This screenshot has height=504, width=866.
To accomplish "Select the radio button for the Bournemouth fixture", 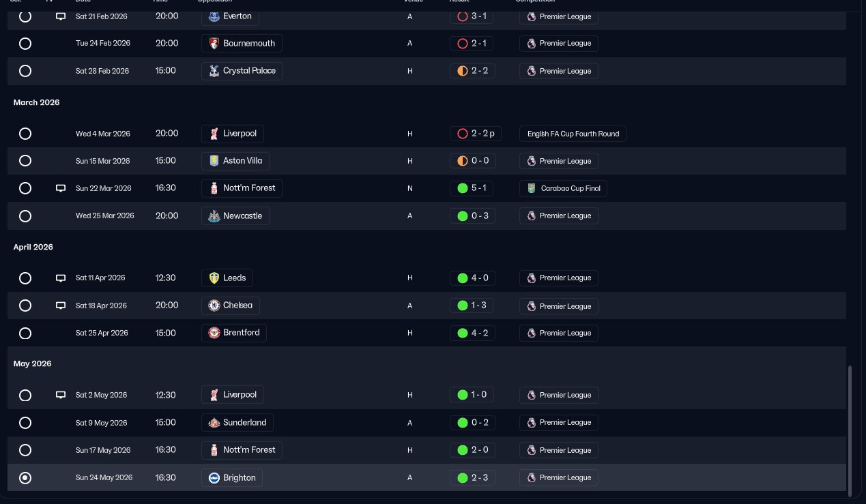I will click(x=25, y=44).
